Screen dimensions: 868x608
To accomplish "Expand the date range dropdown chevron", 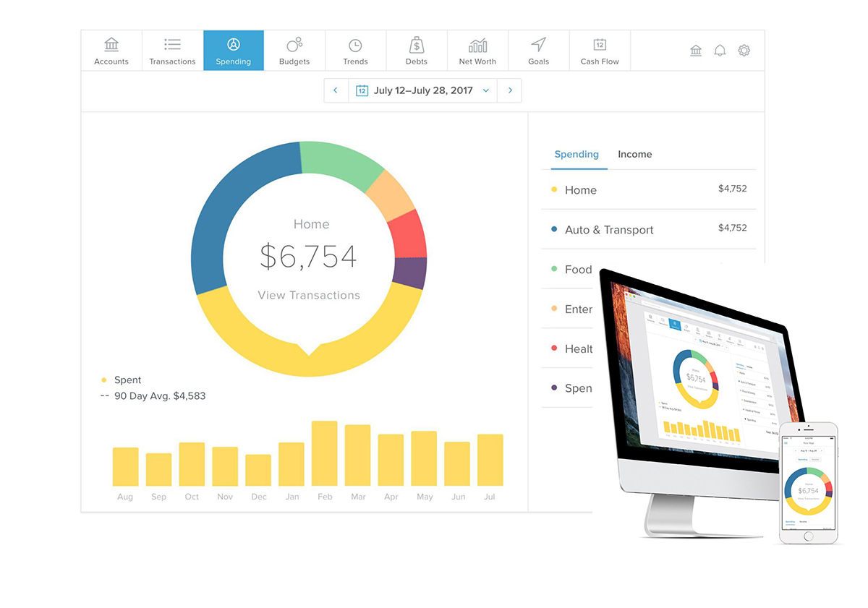I will [486, 90].
